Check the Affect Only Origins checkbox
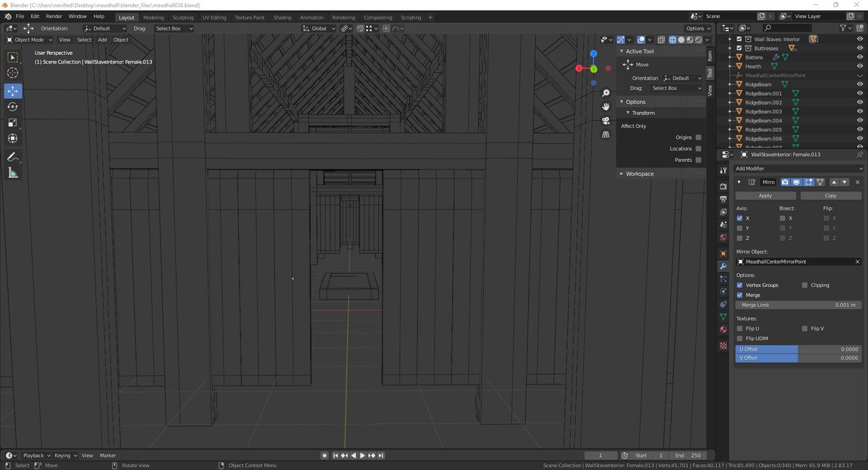This screenshot has width=868, height=470. (698, 137)
